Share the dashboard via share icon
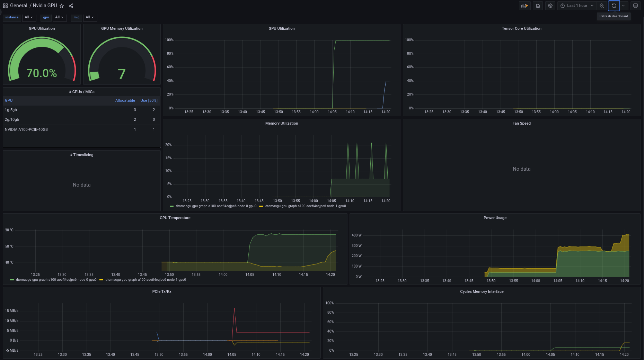644x360 pixels. [71, 6]
